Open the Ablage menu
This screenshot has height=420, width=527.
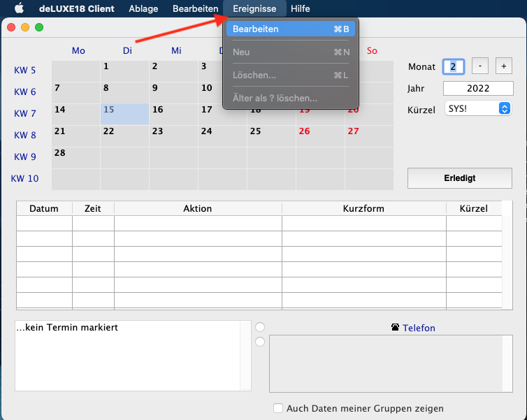pyautogui.click(x=143, y=8)
